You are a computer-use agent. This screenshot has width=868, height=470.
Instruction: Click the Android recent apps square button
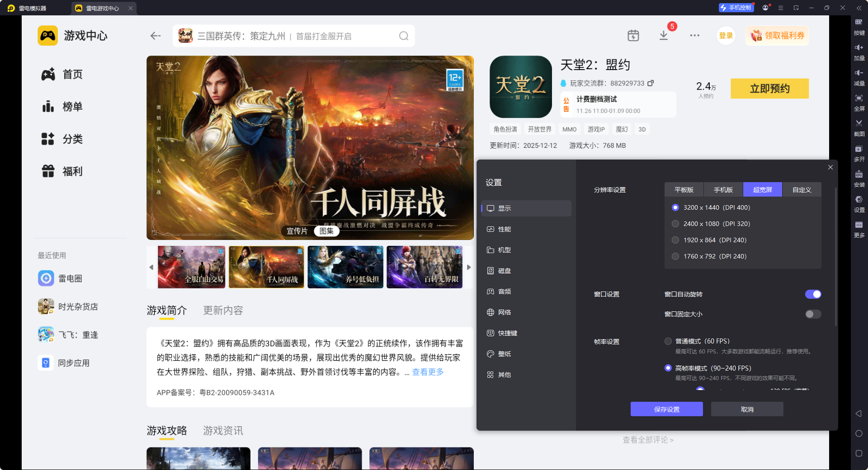859,453
